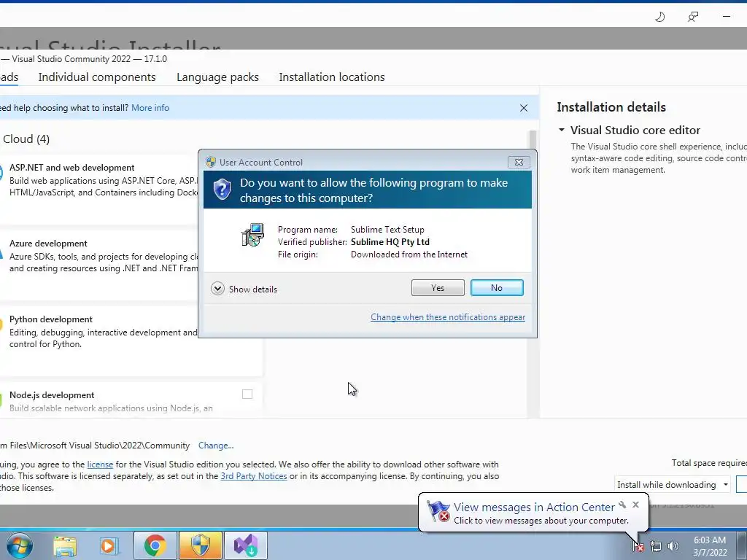
Task: Click No in User Account Control dialog
Action: point(496,287)
